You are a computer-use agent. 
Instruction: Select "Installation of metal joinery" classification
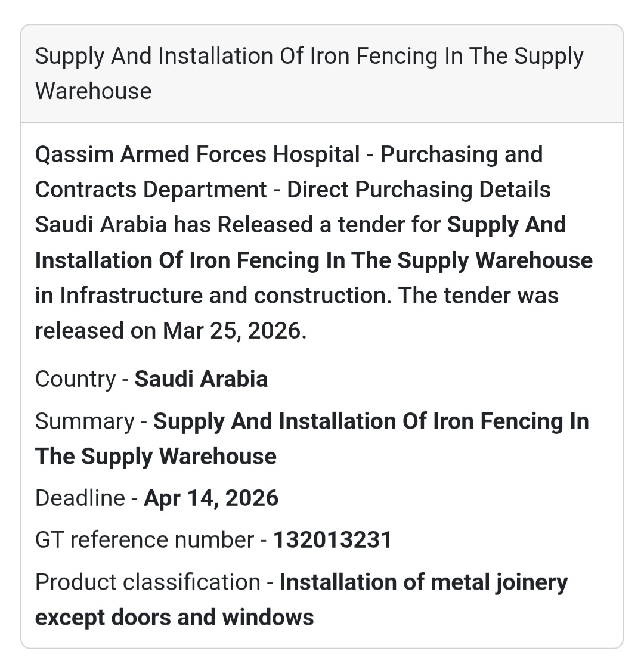pyautogui.click(x=423, y=582)
